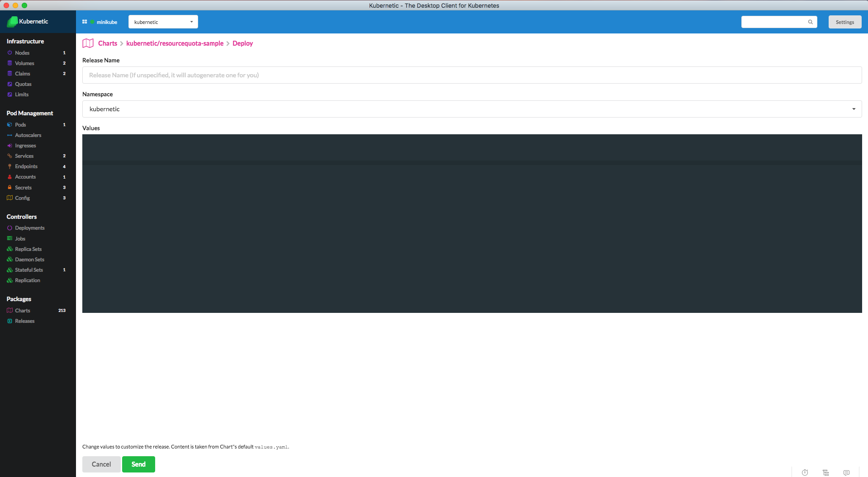
Task: Open the kubernetic namespace dropdown in top bar
Action: [163, 22]
